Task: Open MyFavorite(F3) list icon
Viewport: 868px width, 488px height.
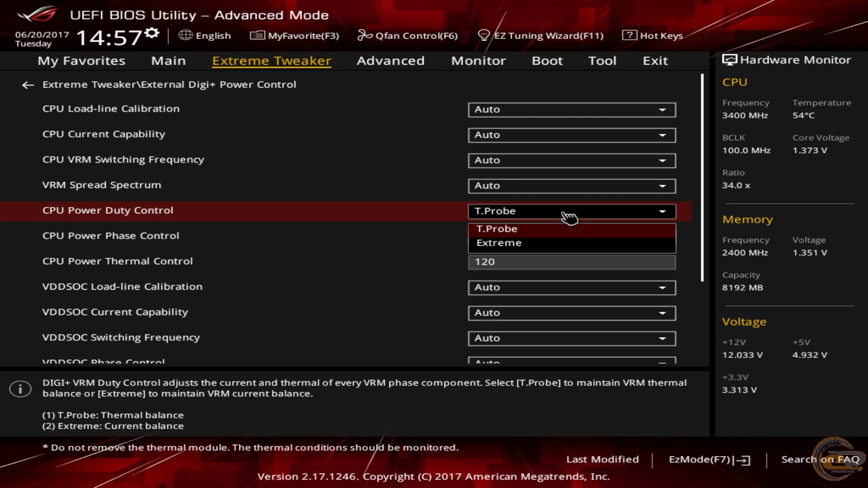Action: pyautogui.click(x=257, y=35)
